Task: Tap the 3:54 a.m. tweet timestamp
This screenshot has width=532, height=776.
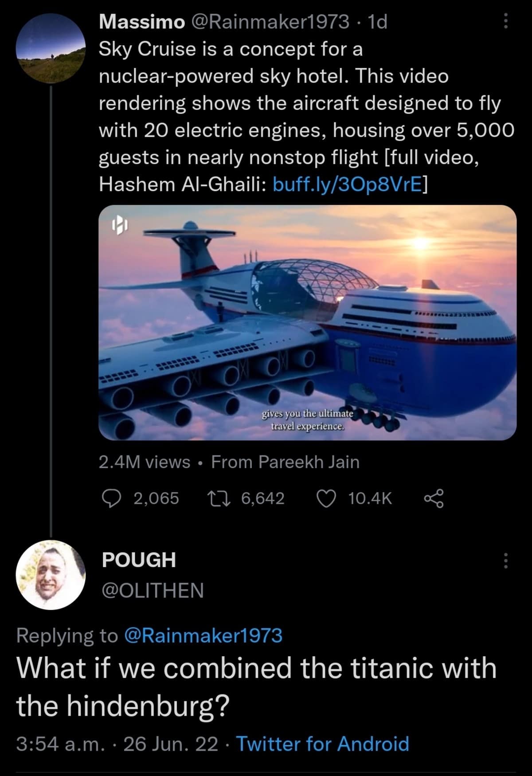Action: click(59, 744)
